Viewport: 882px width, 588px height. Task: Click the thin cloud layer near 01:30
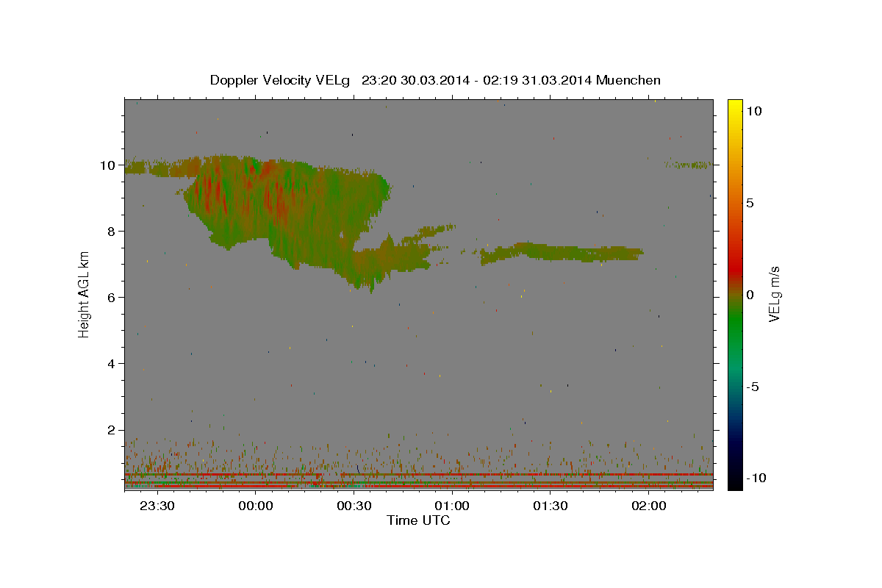(x=562, y=252)
